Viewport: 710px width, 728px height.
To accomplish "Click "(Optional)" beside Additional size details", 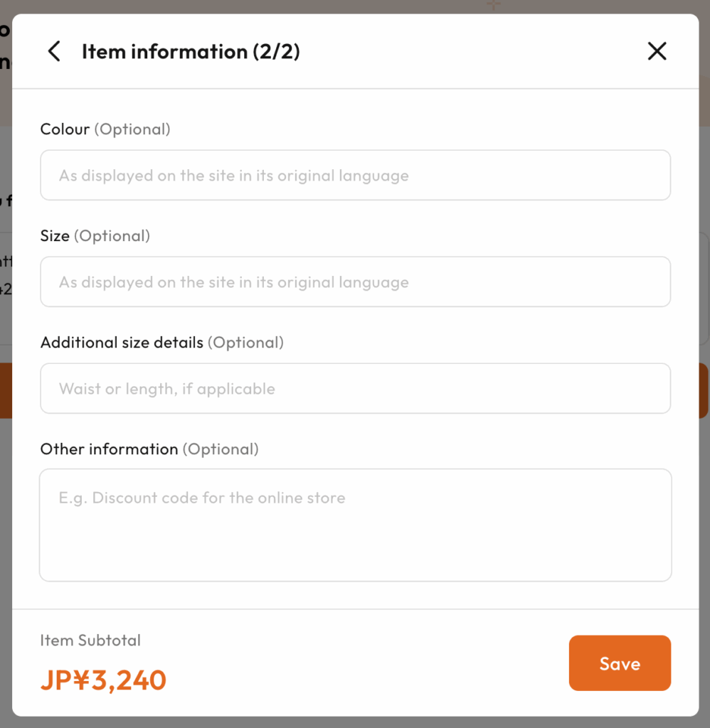I will tap(245, 343).
